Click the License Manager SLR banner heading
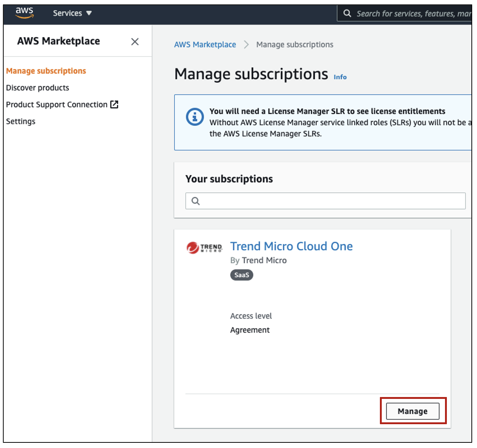477x448 pixels. [x=327, y=111]
